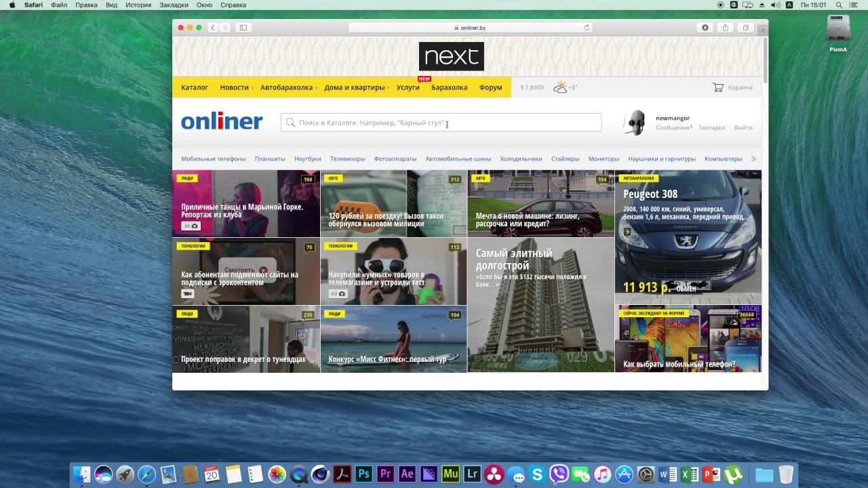Reload the onliner.by page
Image resolution: width=868 pixels, height=488 pixels.
587,28
